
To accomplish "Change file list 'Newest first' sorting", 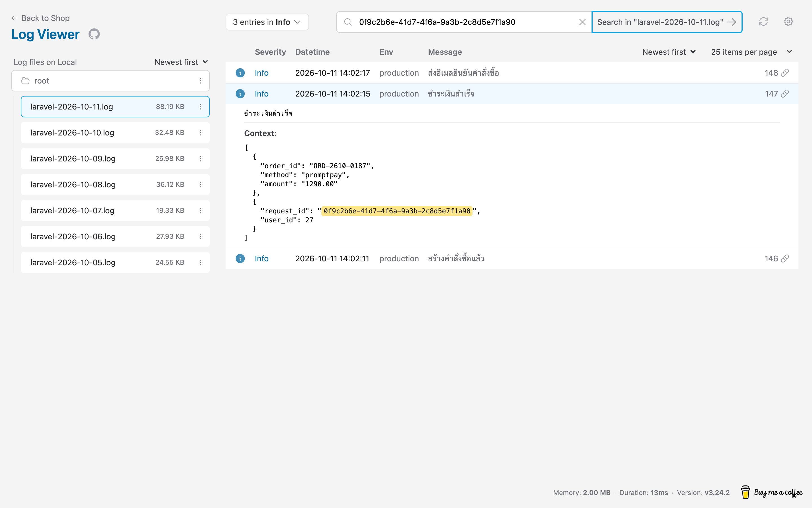I will (x=181, y=62).
